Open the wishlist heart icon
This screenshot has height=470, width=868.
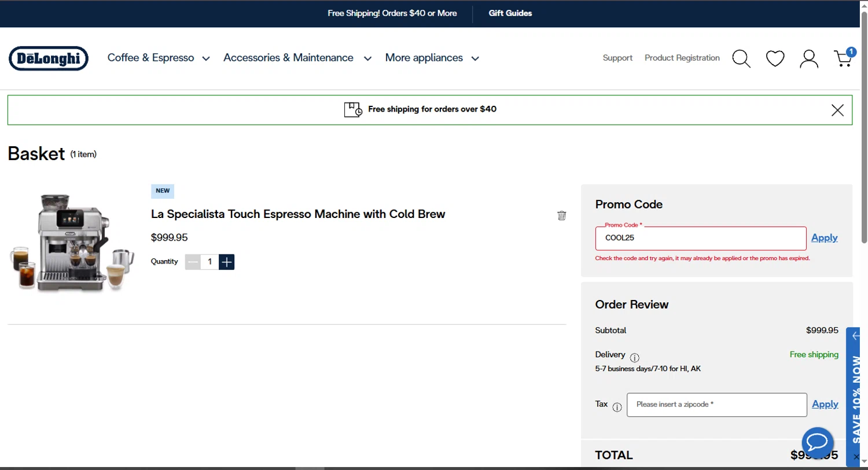pyautogui.click(x=775, y=58)
